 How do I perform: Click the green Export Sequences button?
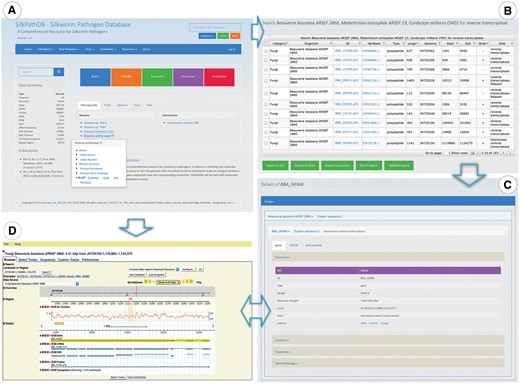[x=337, y=166]
